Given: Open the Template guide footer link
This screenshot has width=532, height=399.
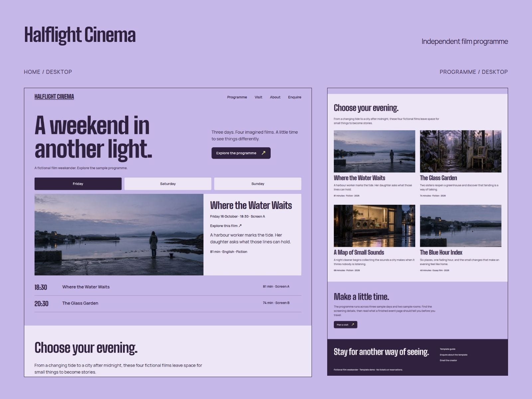Looking at the screenshot, I should (448, 349).
